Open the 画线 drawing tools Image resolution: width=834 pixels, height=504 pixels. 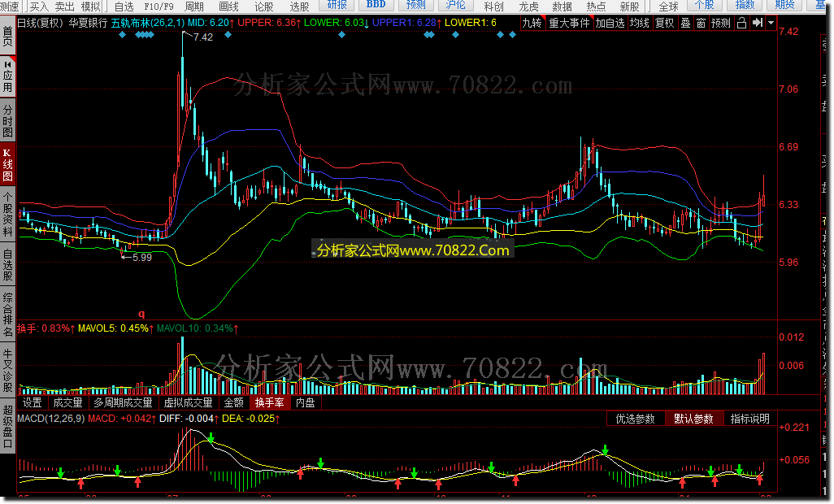(x=228, y=7)
